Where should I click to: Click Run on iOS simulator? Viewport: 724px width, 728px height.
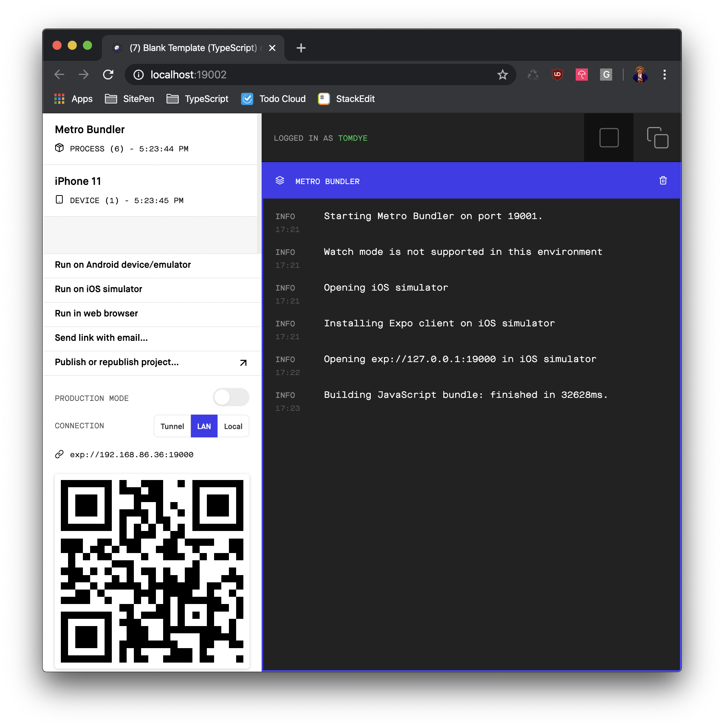pos(152,289)
